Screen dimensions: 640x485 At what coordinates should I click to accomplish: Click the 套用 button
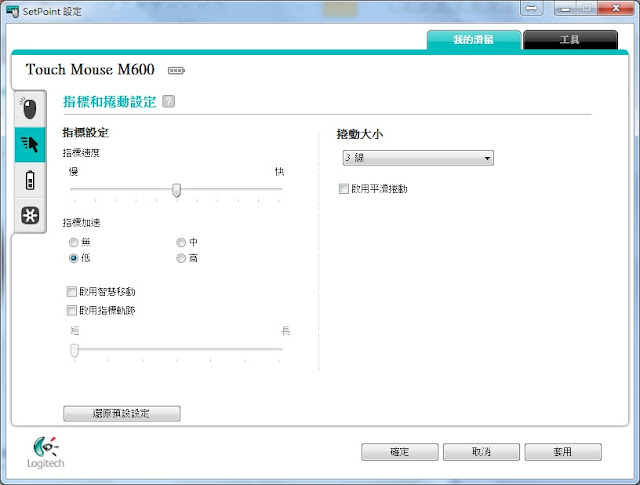pyautogui.click(x=563, y=452)
